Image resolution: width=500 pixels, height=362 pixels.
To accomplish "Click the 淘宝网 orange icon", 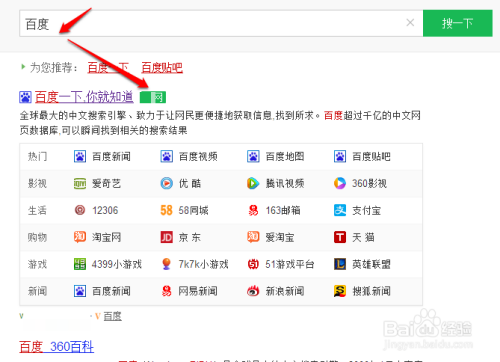I will tap(80, 237).
